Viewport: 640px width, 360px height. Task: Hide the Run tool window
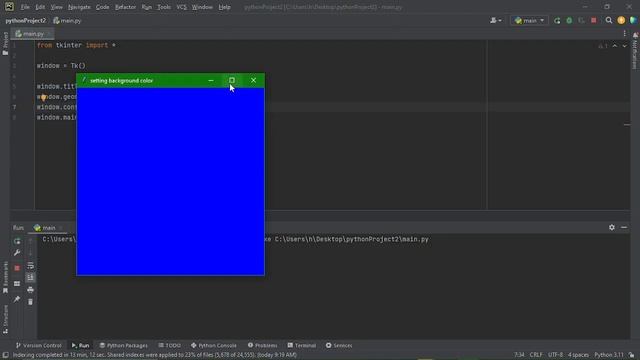tap(624, 227)
